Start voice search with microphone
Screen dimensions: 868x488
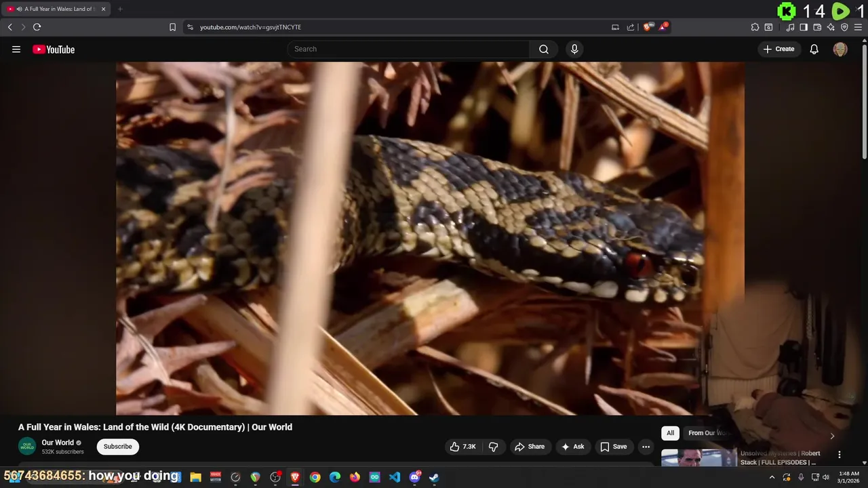574,49
